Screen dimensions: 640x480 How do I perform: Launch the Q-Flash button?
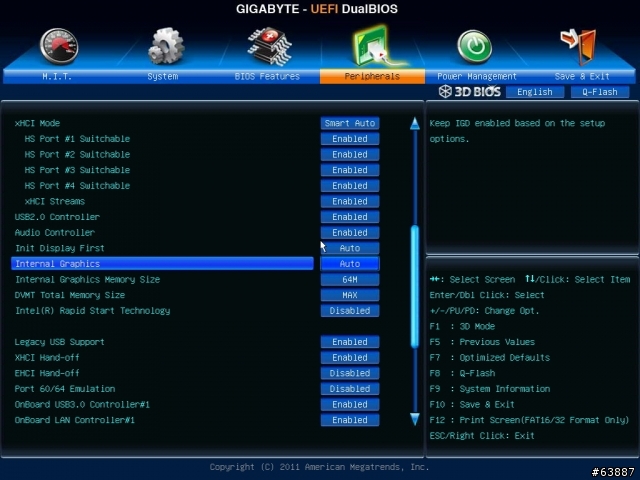[x=600, y=92]
